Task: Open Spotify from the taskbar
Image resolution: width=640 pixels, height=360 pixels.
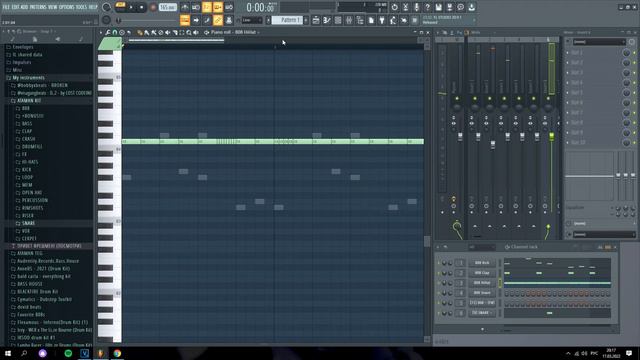Action: click(68, 353)
